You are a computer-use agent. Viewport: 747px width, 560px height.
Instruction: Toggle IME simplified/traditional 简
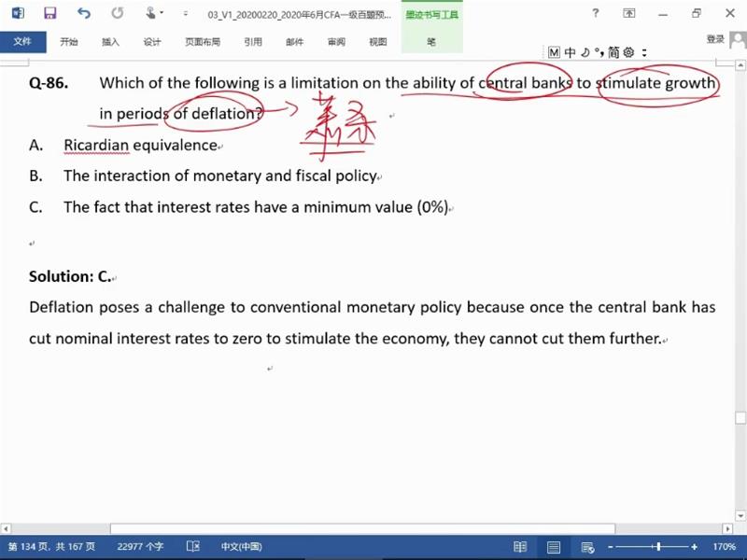(613, 52)
